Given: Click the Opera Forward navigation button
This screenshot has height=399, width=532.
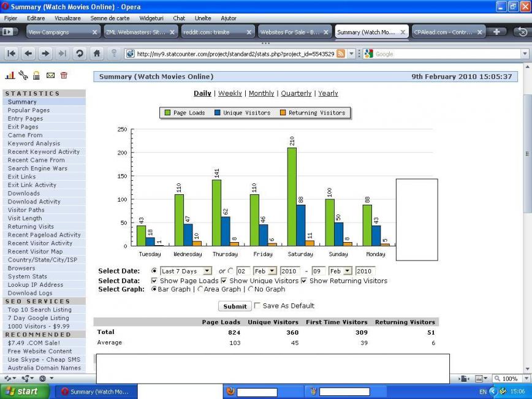Looking at the screenshot, I should pyautogui.click(x=45, y=53).
